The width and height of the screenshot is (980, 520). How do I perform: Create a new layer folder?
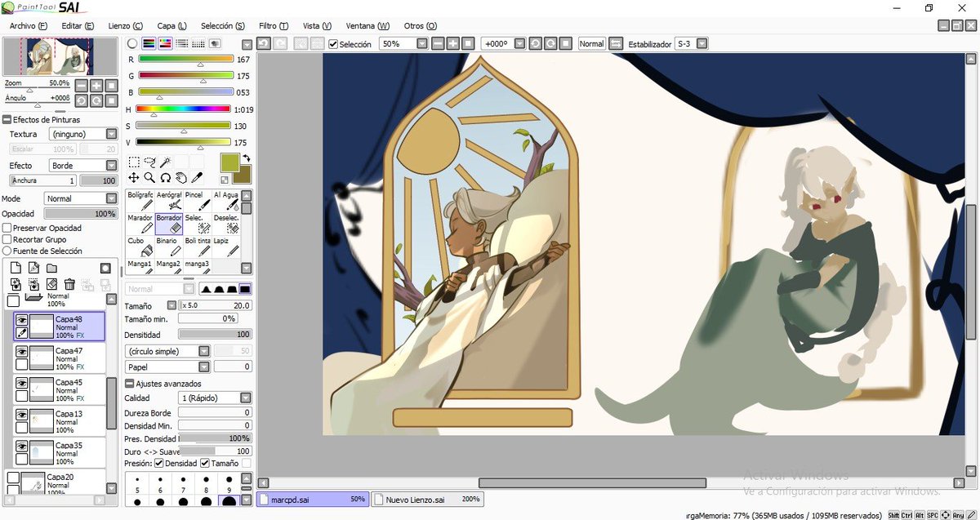[51, 268]
